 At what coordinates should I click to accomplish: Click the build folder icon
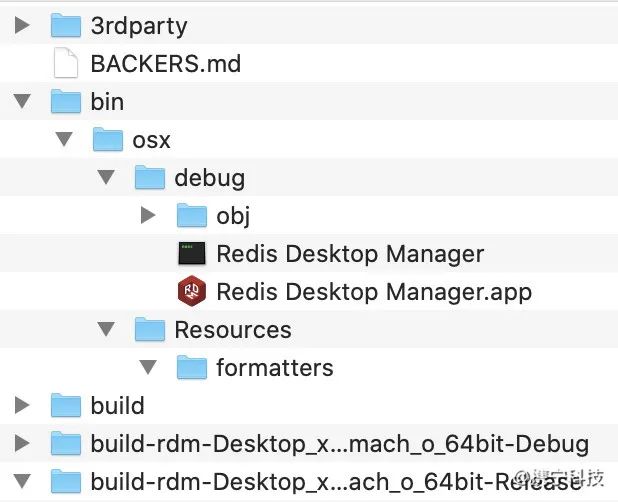pos(66,405)
